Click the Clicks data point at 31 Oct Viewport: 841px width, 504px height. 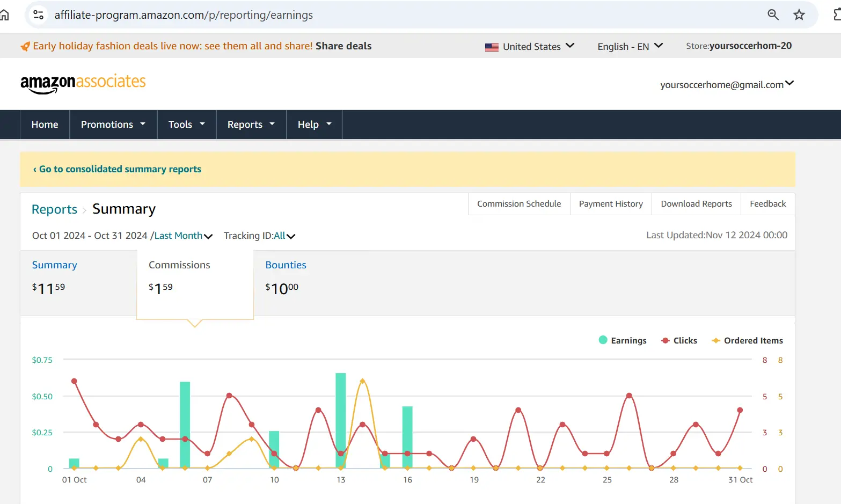740,410
